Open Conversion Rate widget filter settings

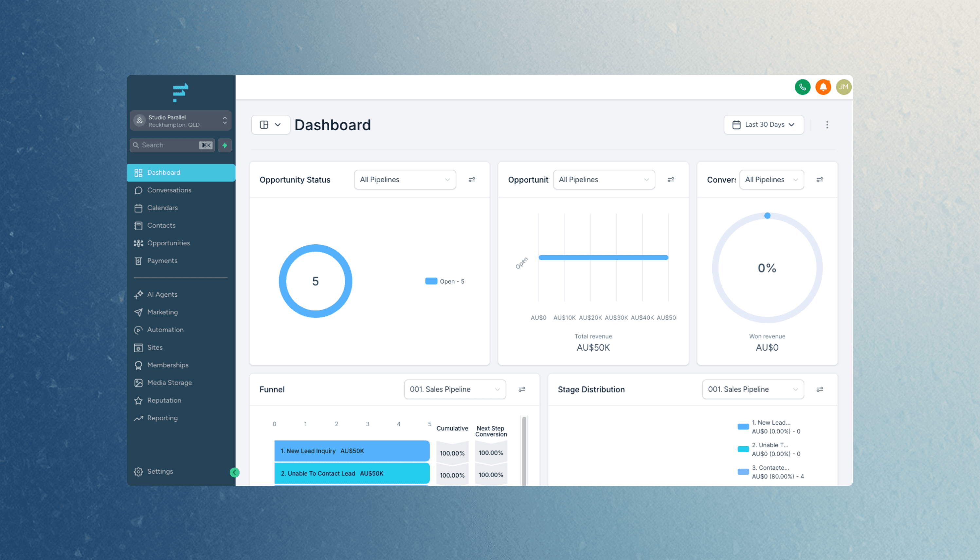820,180
